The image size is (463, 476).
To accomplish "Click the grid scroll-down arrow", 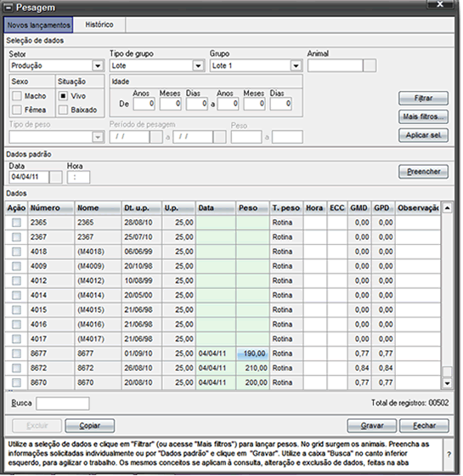I will (x=447, y=383).
